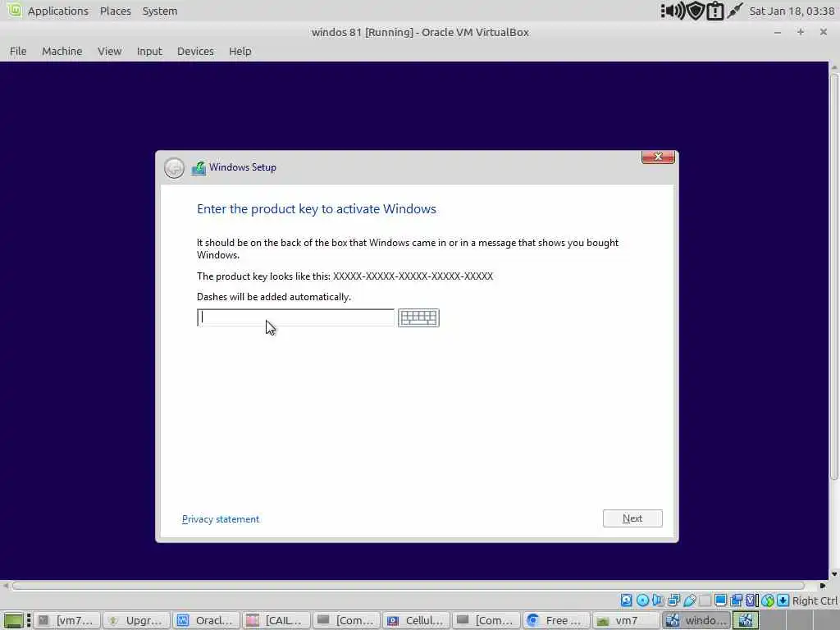Image resolution: width=840 pixels, height=630 pixels.
Task: Click the Windows Setup title icon
Action: point(199,167)
